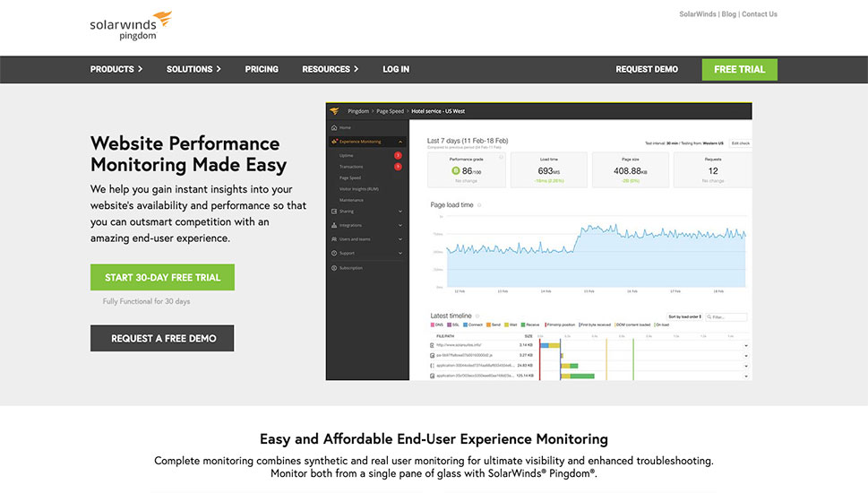Click the SolarWinds Pingdom logo
Image resolution: width=868 pixels, height=493 pixels.
(131, 26)
